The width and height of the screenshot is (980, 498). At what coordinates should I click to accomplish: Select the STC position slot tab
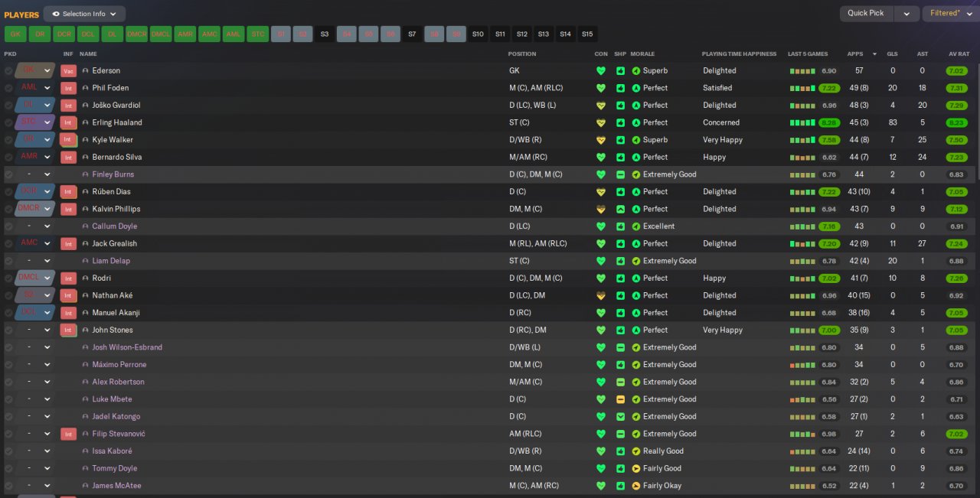[x=256, y=34]
